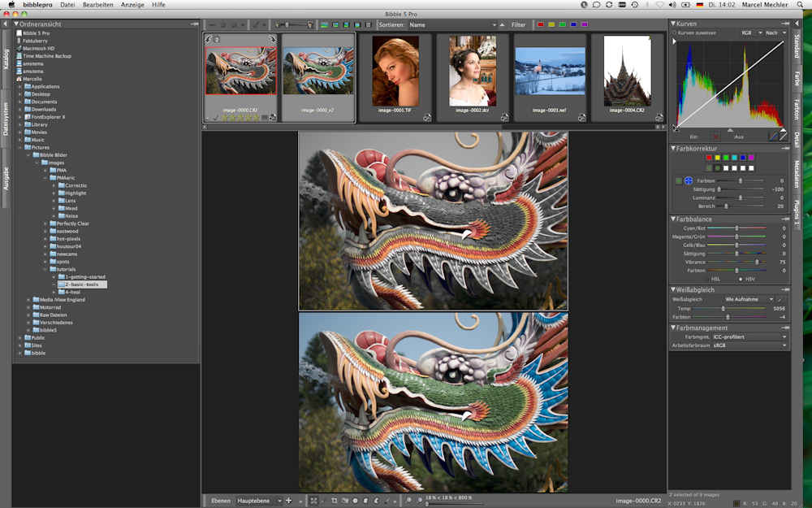Image resolution: width=812 pixels, height=508 pixels.
Task: Click the Ebenen button
Action: pos(219,501)
